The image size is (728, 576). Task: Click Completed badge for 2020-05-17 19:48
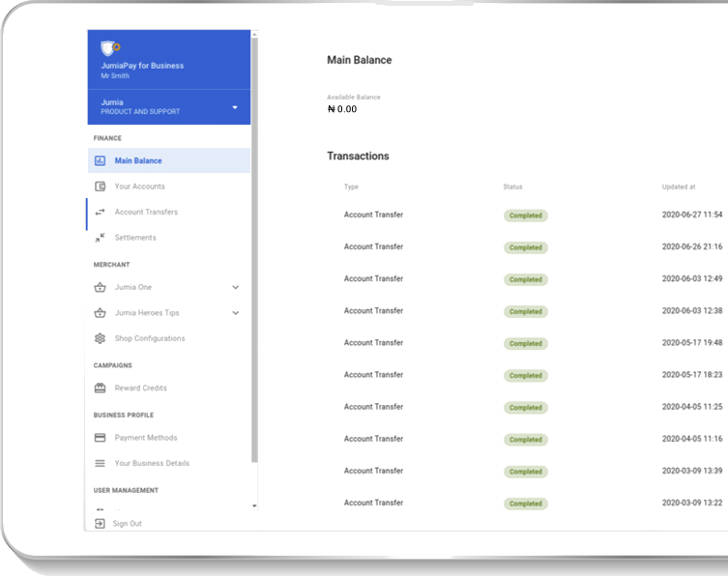[526, 343]
